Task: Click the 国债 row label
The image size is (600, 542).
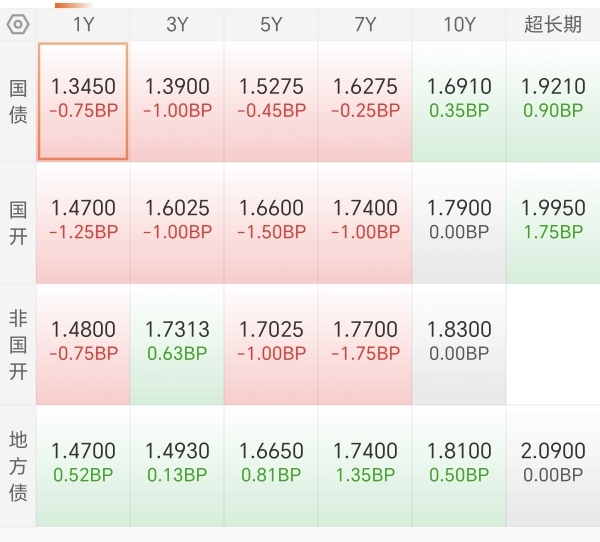Action: point(18,101)
